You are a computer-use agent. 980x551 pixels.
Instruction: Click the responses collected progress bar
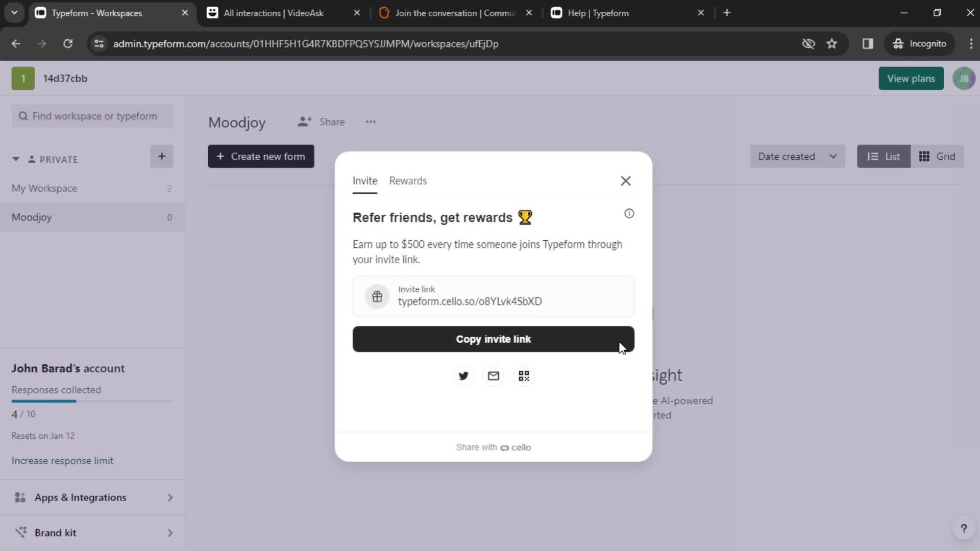[44, 401]
